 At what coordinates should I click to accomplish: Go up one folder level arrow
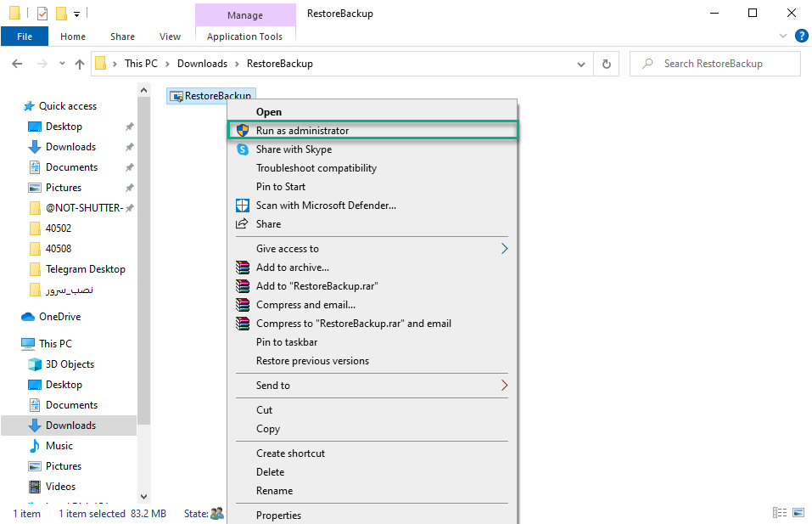pos(79,64)
